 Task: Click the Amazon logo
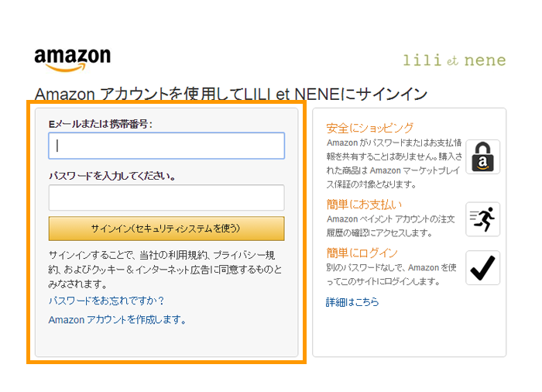click(x=72, y=60)
